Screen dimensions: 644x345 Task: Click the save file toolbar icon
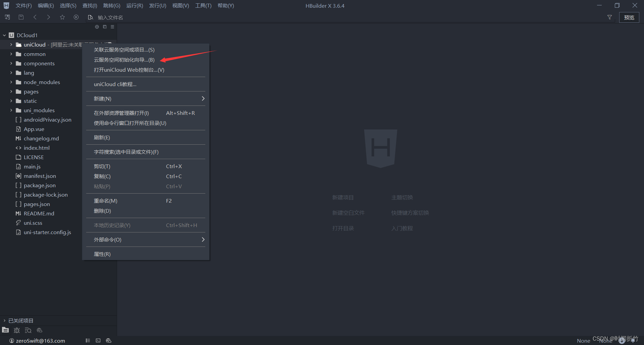pyautogui.click(x=21, y=17)
